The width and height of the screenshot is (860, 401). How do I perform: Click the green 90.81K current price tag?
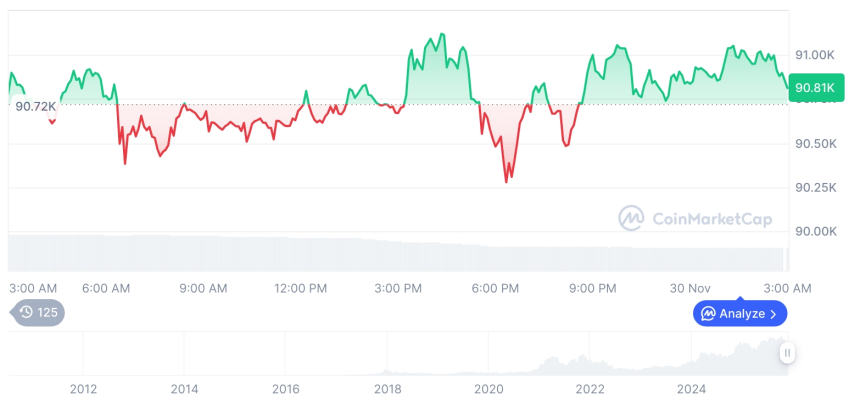point(815,88)
